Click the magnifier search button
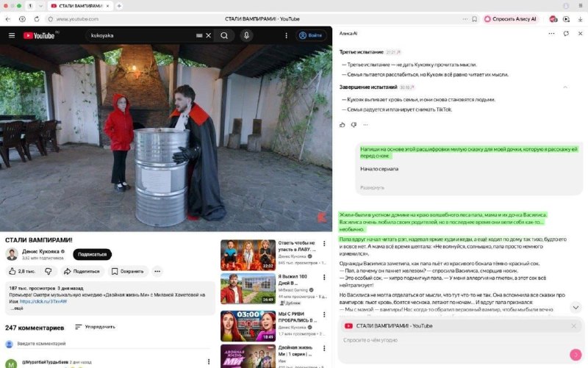This screenshot has height=368, width=588. [x=224, y=35]
